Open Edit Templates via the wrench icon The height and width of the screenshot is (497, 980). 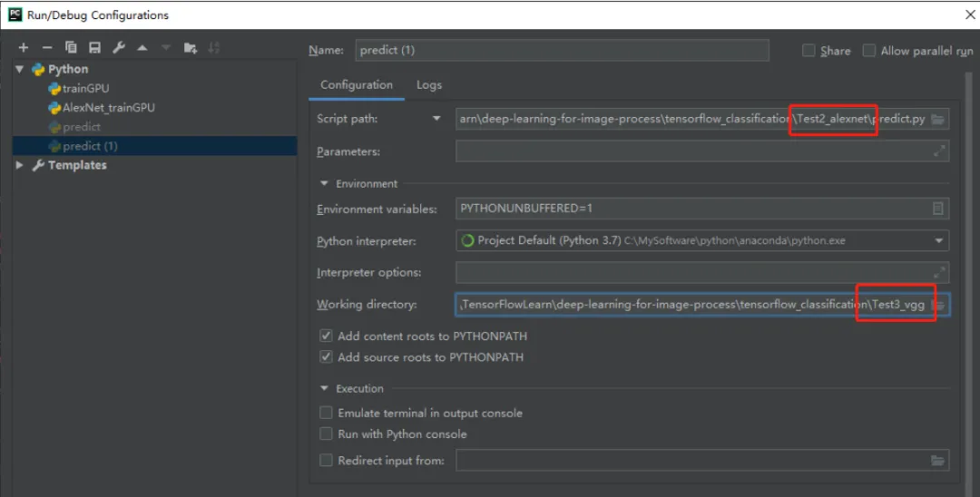click(118, 48)
